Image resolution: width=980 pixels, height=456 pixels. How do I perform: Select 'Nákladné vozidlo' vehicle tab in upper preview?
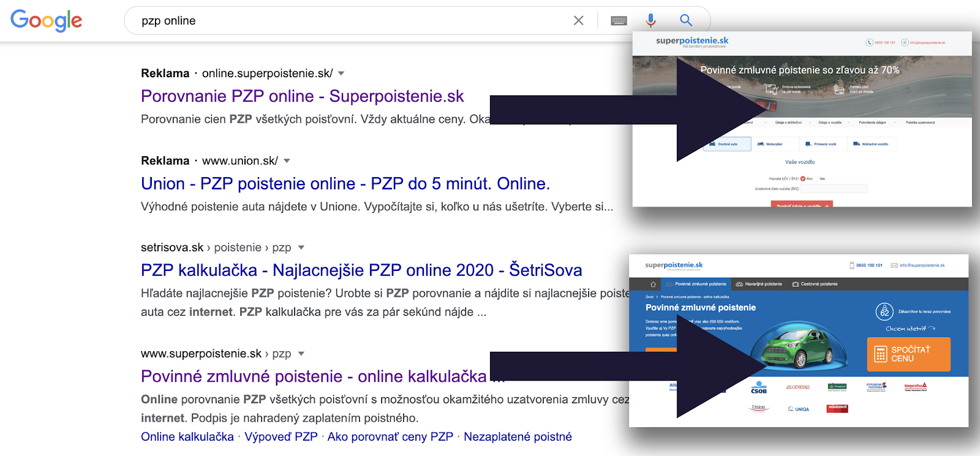[x=872, y=144]
